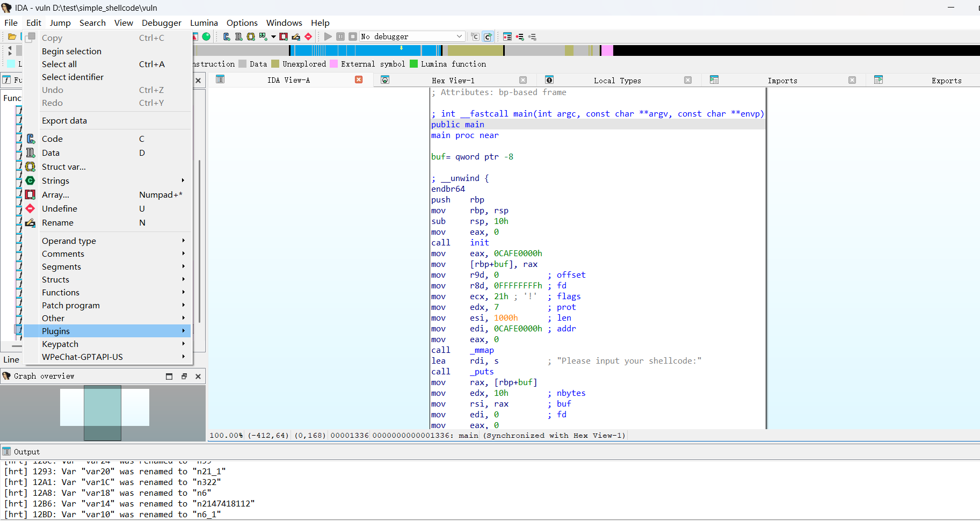Click the navigation band position marker
This screenshot has height=521, width=980.
402,48
